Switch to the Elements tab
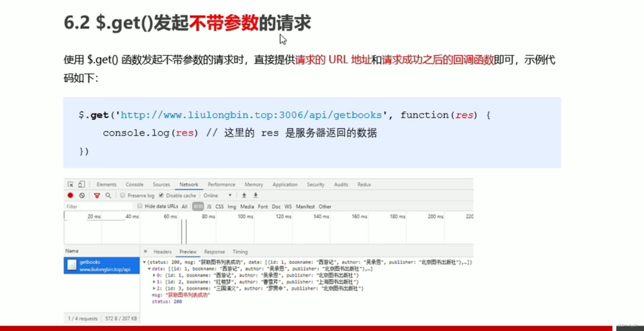The width and height of the screenshot is (644, 331). click(107, 184)
